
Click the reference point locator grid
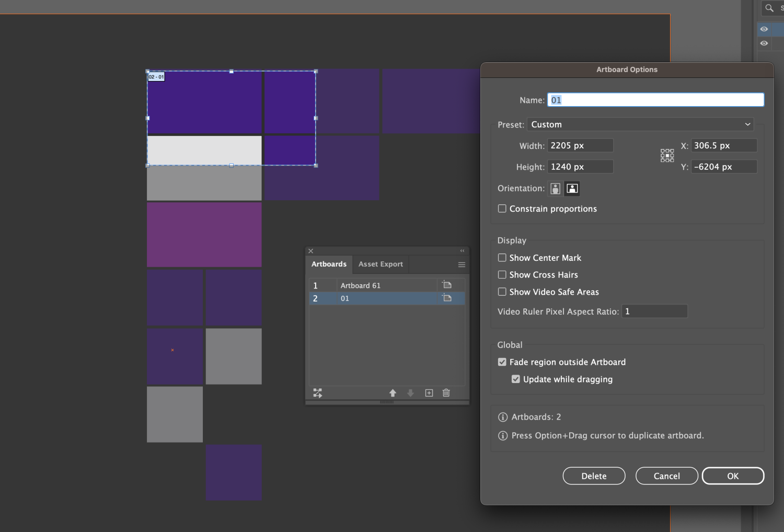(x=667, y=155)
